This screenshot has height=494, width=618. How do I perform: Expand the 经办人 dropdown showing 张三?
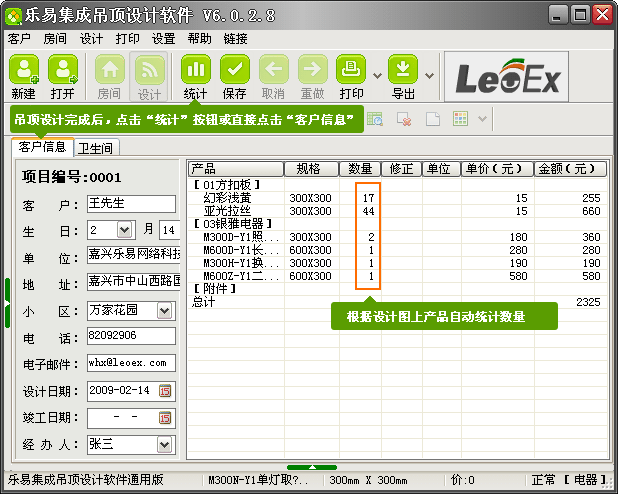tap(165, 444)
